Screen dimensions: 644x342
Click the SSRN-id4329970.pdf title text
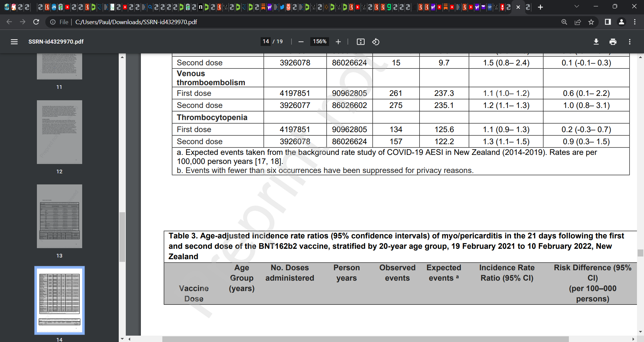[56, 42]
